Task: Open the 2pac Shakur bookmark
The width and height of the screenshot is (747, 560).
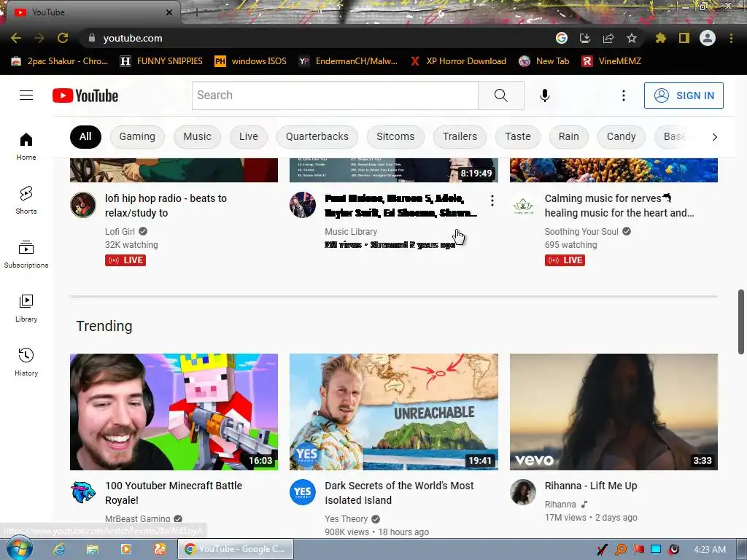Action: coord(60,61)
